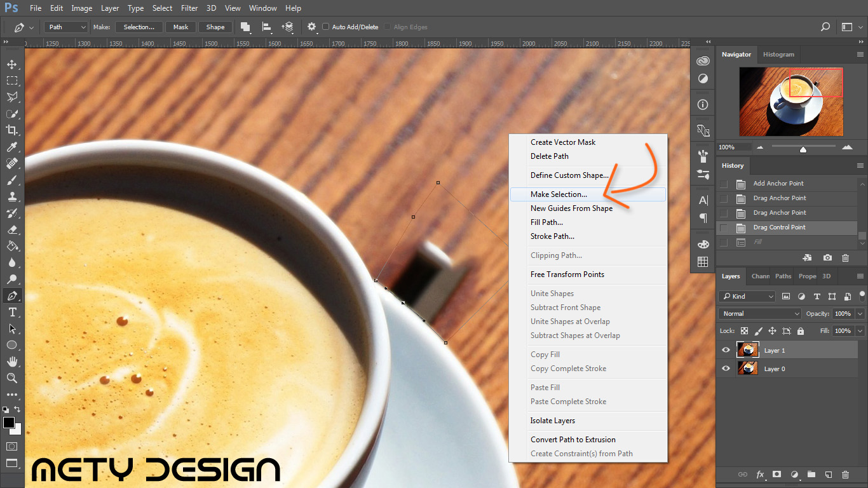The width and height of the screenshot is (868, 488).
Task: Toggle lock position
Action: (772, 331)
